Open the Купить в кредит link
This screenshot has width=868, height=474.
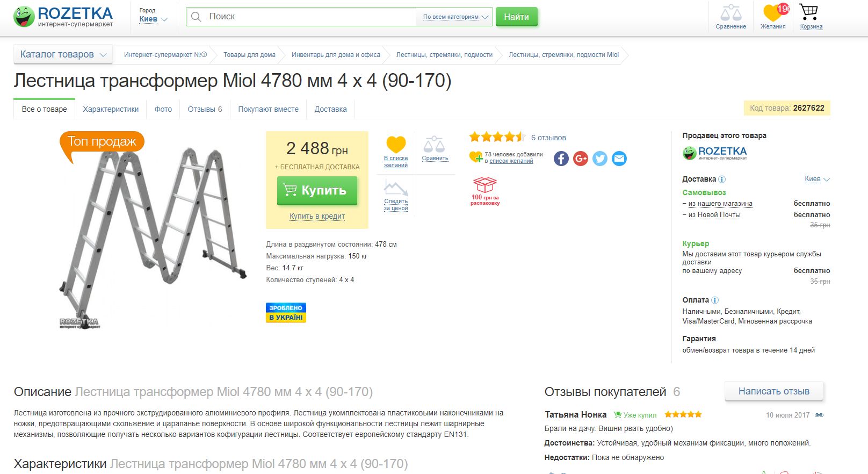(x=317, y=216)
